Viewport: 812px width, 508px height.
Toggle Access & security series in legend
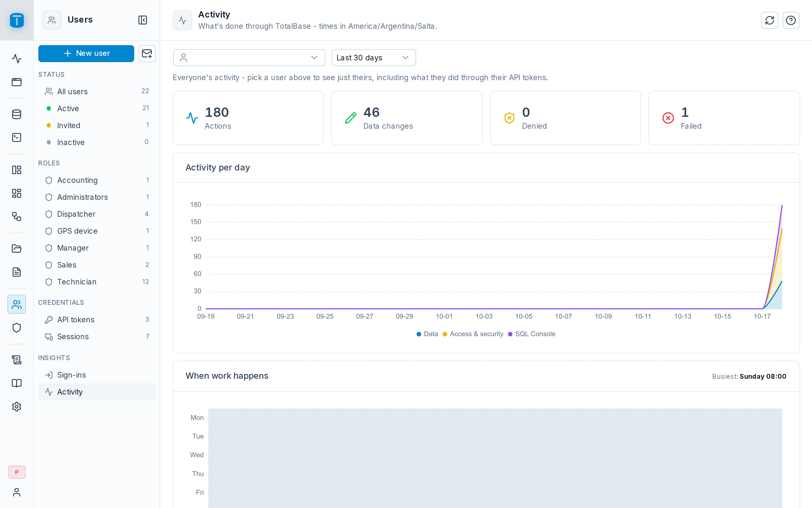(473, 334)
